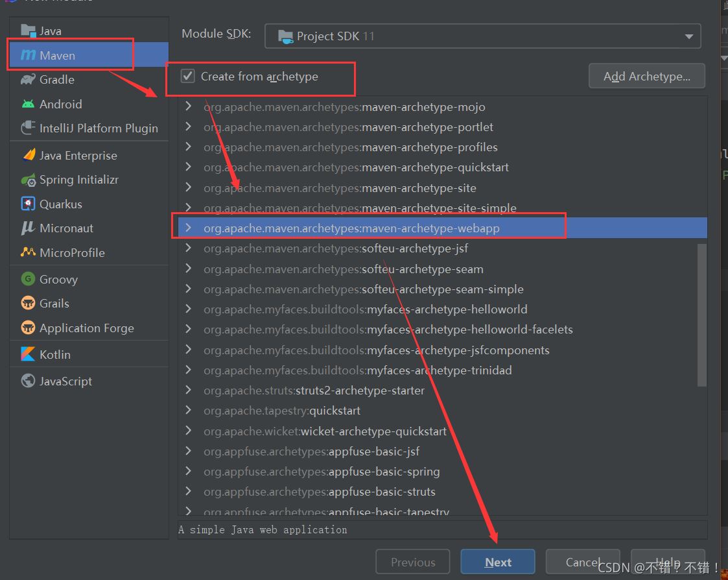The image size is (728, 580).
Task: Choose the Groovy module type label
Action: 58,280
